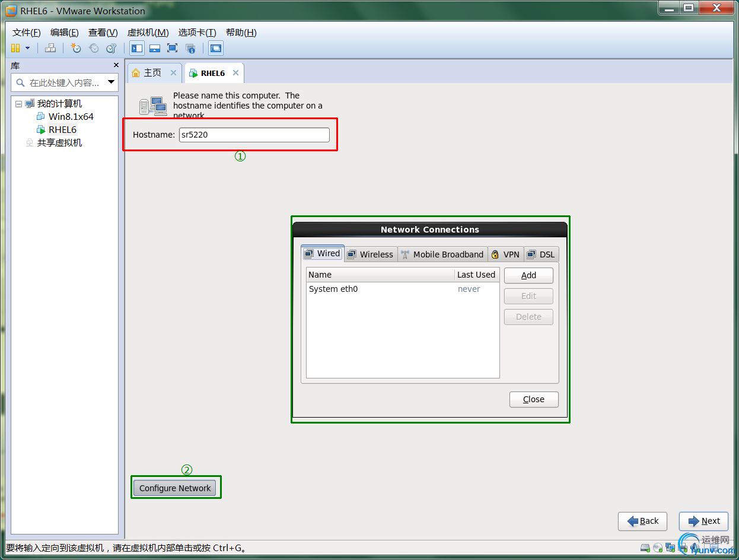The height and width of the screenshot is (560, 739).
Task: Open the 查看(V) menu
Action: coord(103,33)
